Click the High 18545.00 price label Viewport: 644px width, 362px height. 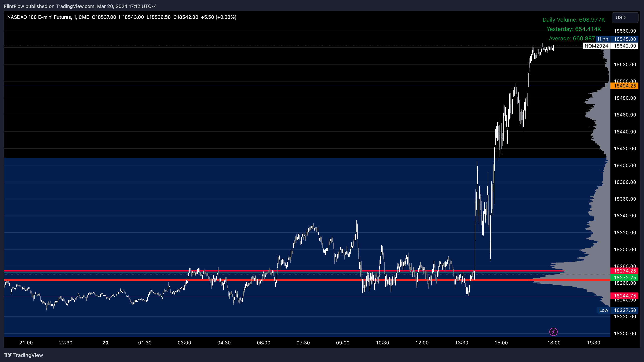[x=617, y=39]
